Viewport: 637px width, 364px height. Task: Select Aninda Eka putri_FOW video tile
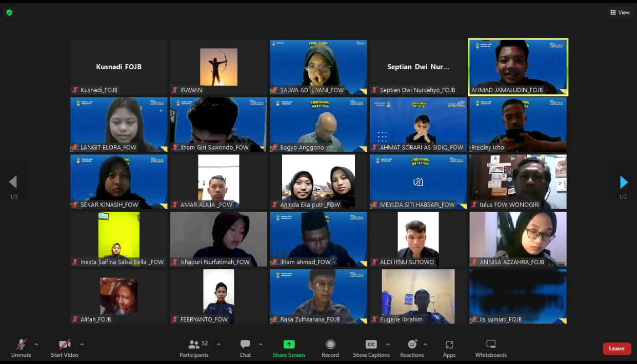point(318,182)
